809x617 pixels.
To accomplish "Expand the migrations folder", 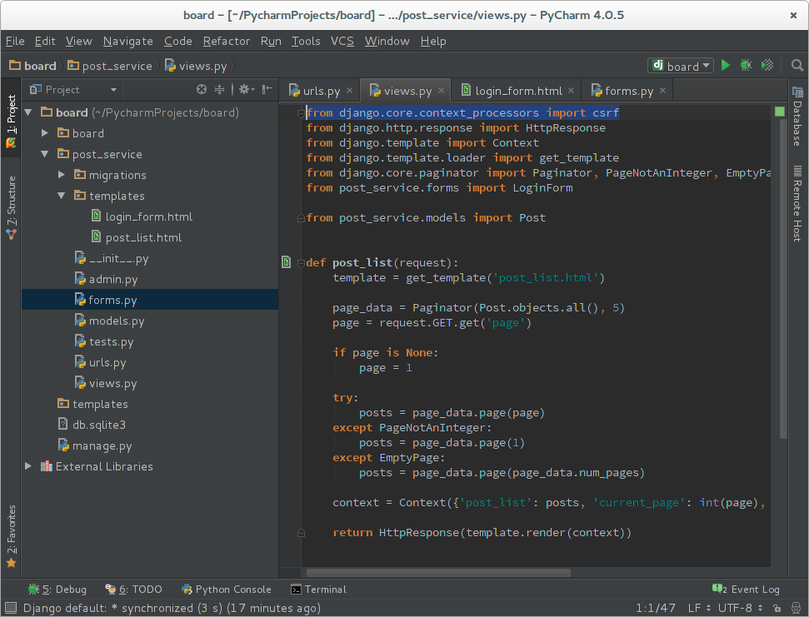I will pos(61,174).
